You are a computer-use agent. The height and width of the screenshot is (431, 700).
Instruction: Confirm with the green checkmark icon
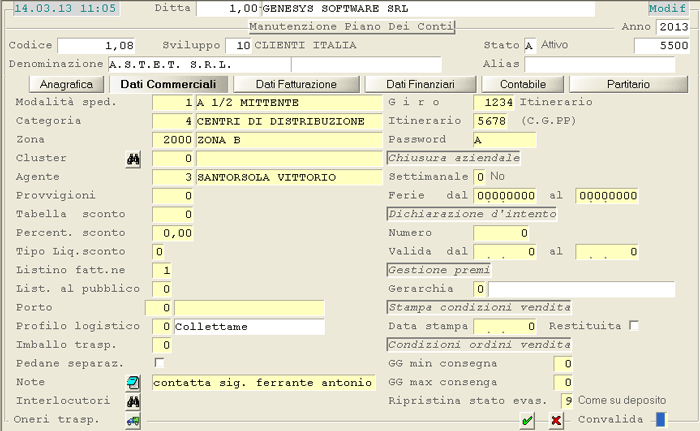527,421
